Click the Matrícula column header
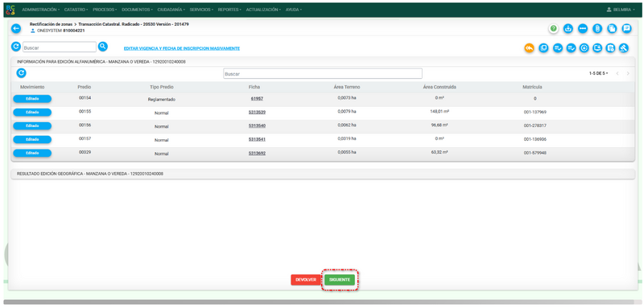Viewport: 644px width, 308px height. (532, 88)
